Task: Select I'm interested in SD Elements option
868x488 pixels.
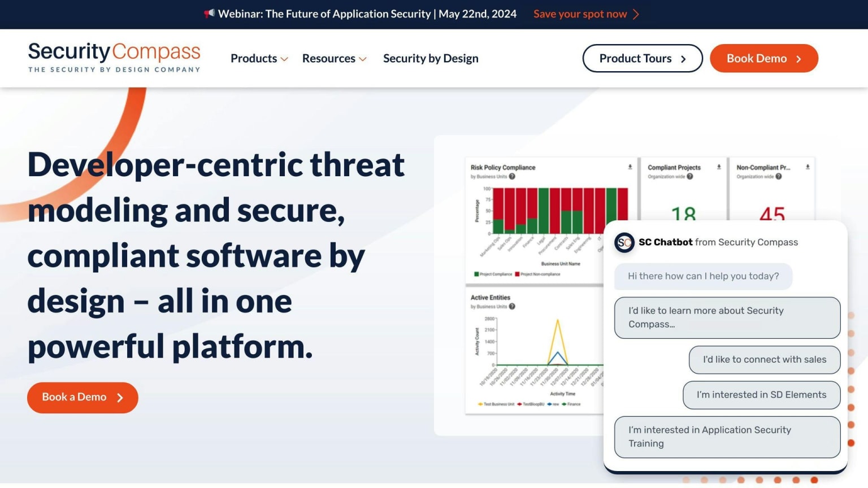Action: (761, 395)
